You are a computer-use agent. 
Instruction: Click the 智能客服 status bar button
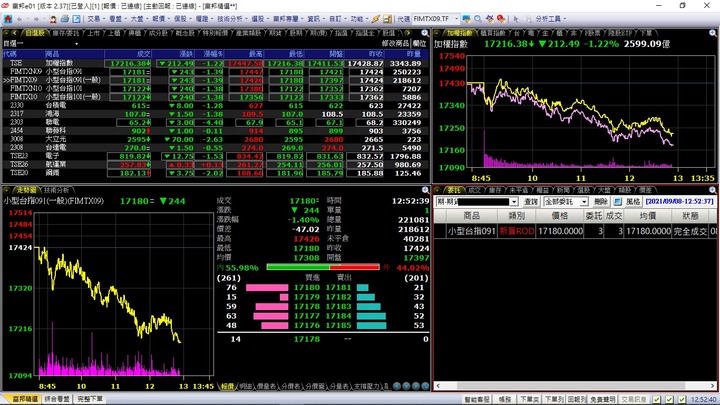(477, 399)
